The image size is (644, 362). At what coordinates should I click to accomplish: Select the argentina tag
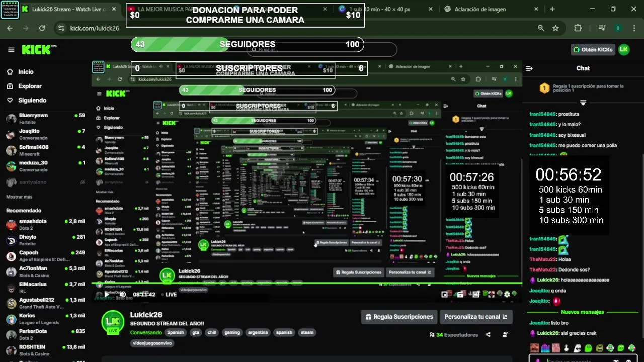(x=258, y=332)
